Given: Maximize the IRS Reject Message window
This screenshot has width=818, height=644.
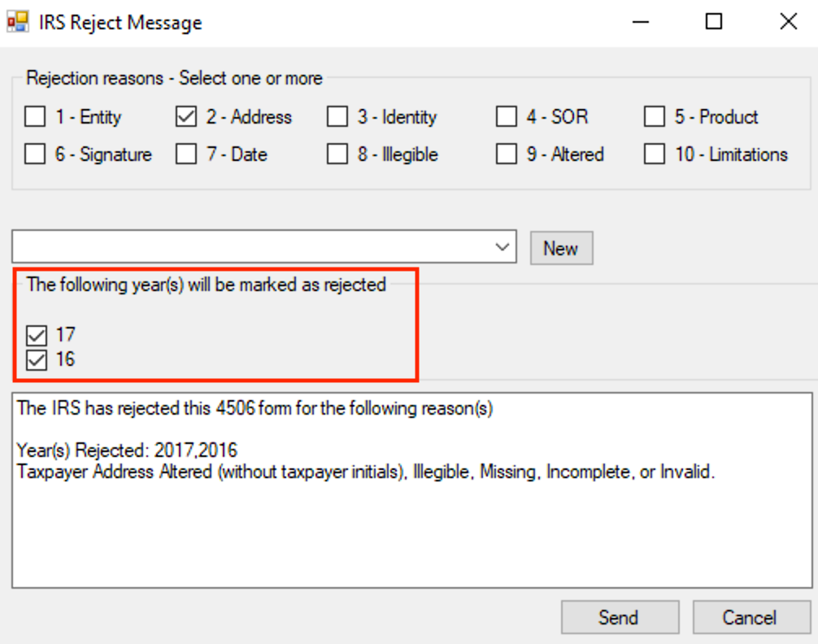Looking at the screenshot, I should [714, 22].
